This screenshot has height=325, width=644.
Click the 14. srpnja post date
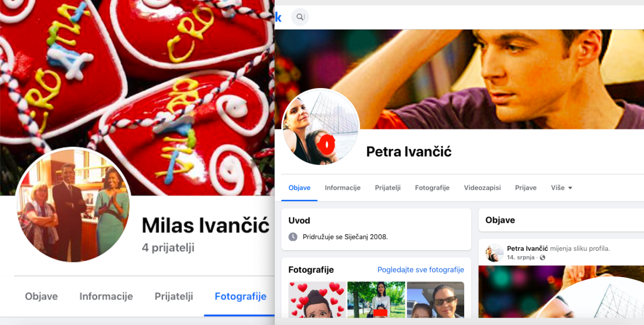[522, 258]
